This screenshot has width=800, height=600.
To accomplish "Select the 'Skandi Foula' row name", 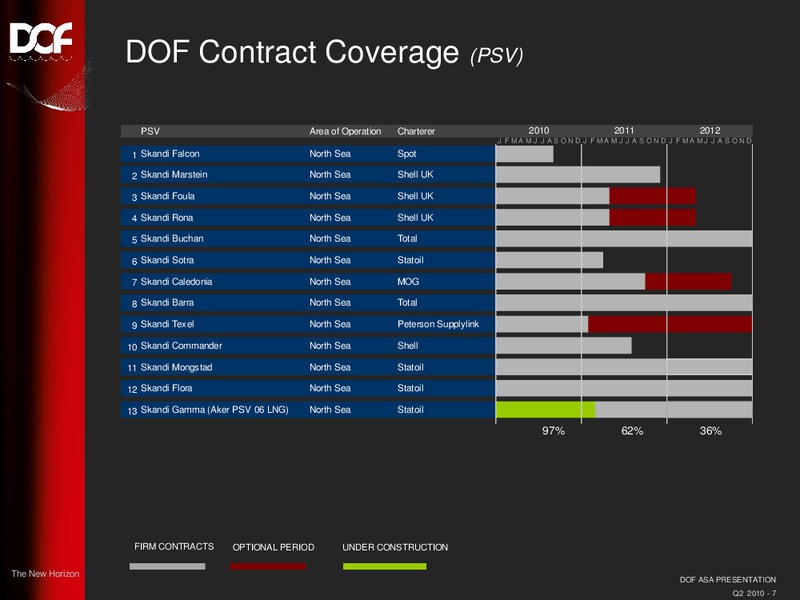I will (167, 196).
